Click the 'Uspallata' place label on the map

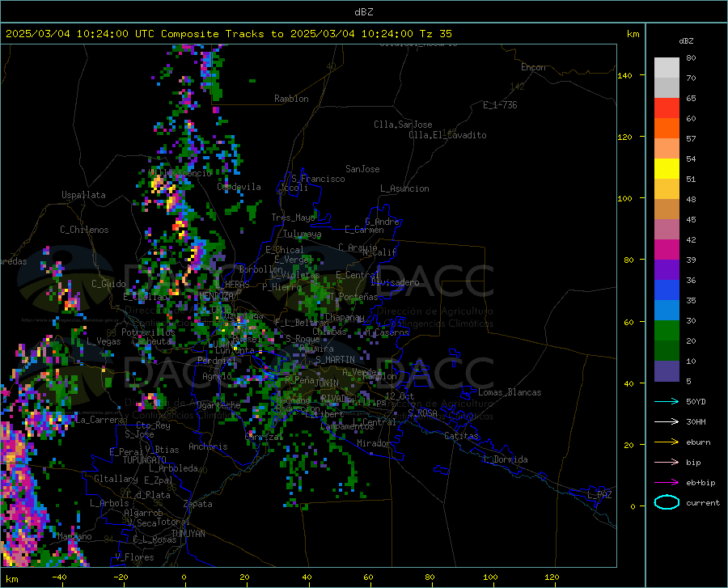[83, 195]
